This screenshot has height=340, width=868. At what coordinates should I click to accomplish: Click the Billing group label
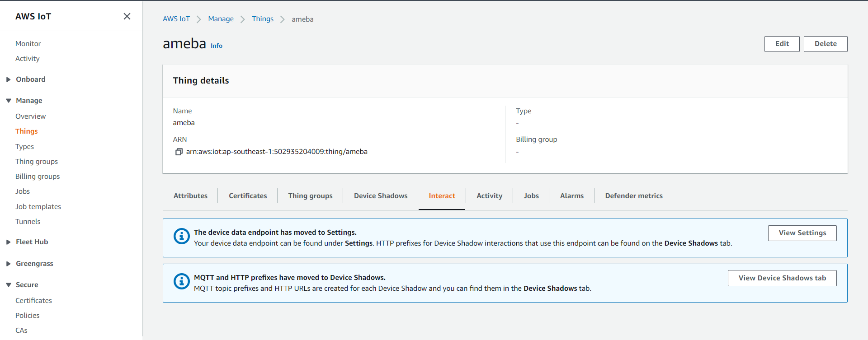coord(537,140)
